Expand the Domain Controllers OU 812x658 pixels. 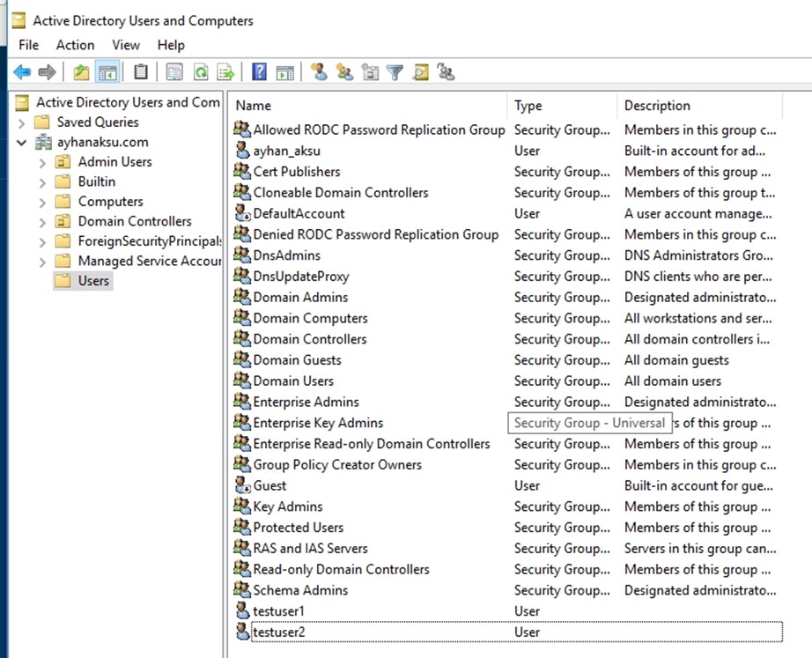click(x=42, y=223)
